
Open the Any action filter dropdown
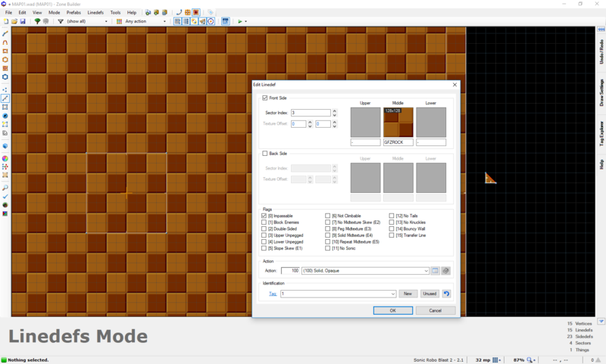pyautogui.click(x=166, y=21)
